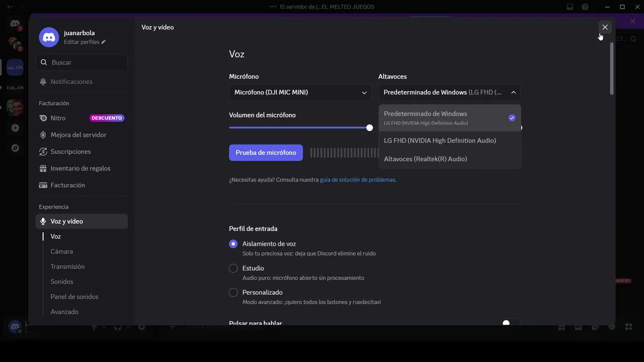Choose LG FHD (NVIDIA High Definition Audio) option
The height and width of the screenshot is (362, 644).
click(450, 140)
